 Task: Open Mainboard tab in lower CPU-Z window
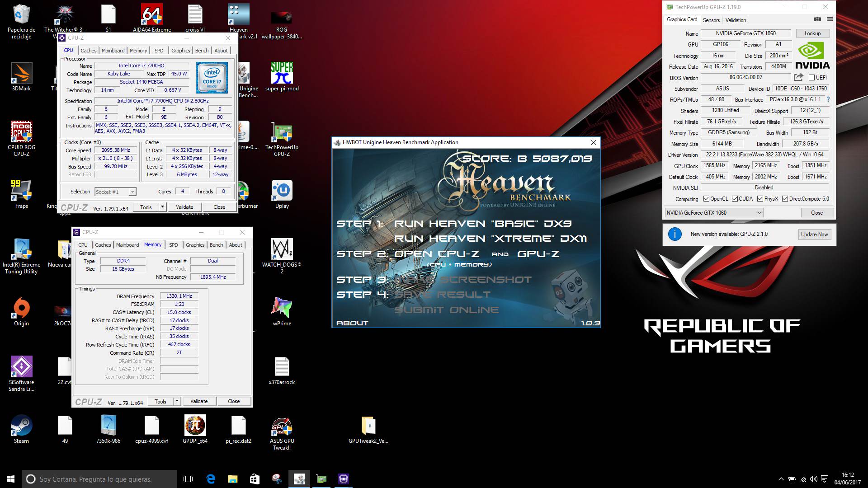[x=127, y=245]
